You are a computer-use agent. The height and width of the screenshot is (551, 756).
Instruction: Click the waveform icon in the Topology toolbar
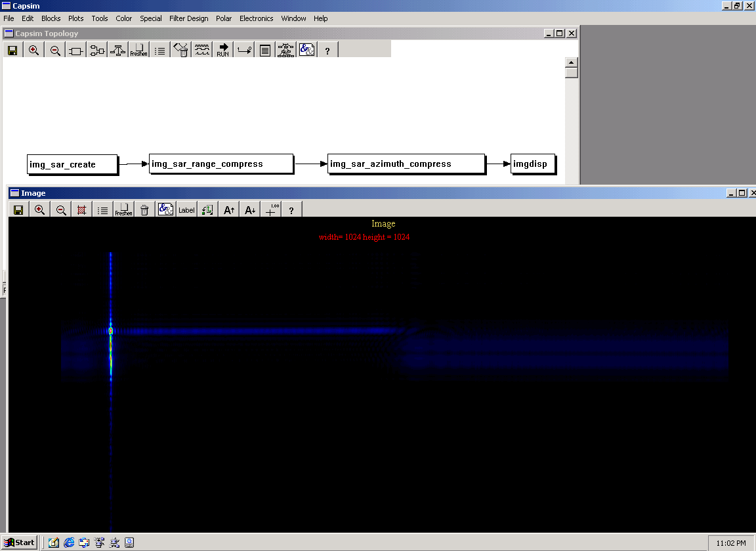202,50
